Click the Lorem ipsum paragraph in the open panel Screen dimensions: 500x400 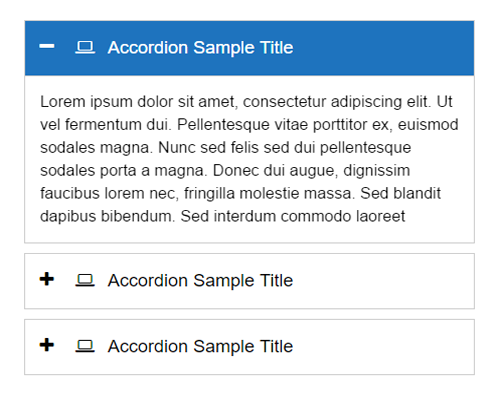click(x=249, y=159)
